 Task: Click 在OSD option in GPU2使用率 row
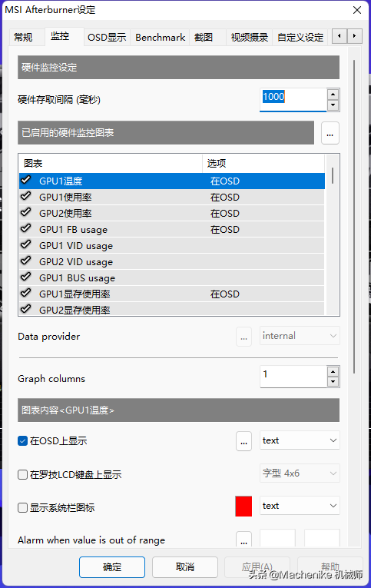[x=225, y=214]
